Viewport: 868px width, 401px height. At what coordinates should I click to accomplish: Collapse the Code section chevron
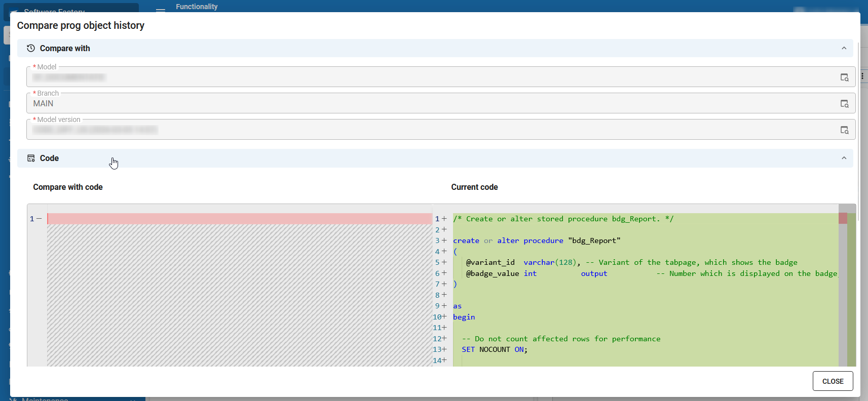pyautogui.click(x=844, y=158)
